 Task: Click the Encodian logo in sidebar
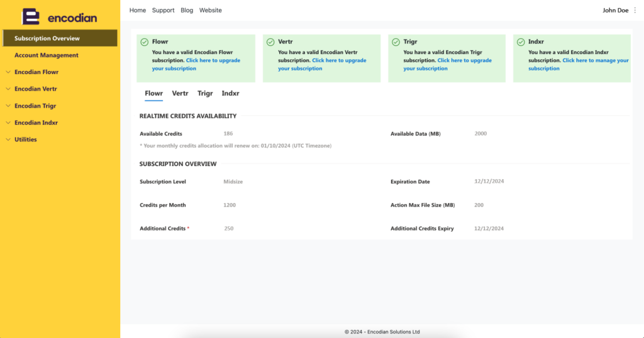click(x=59, y=17)
